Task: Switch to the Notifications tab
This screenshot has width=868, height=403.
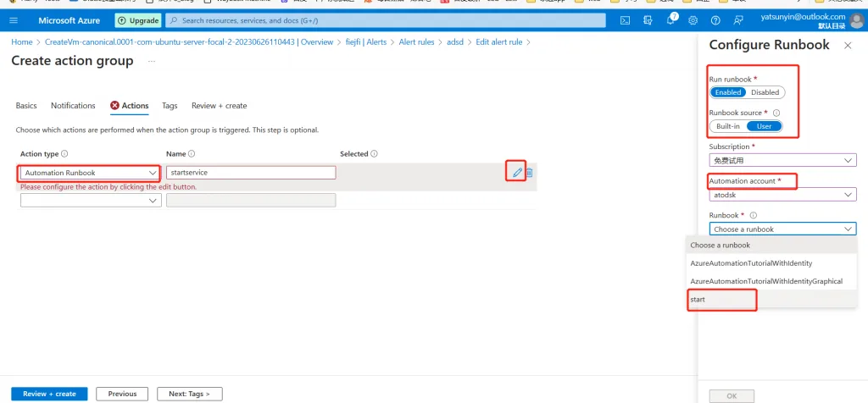Action: pyautogui.click(x=73, y=106)
